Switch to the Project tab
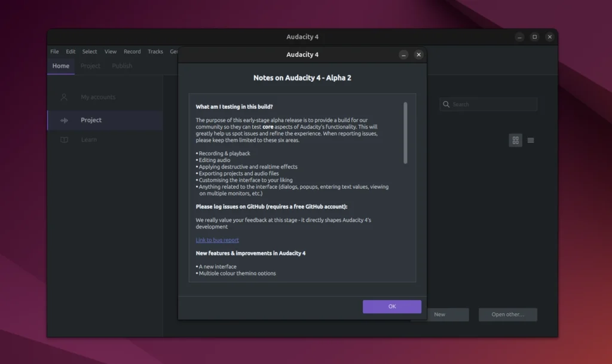The image size is (612, 364). coord(90,66)
